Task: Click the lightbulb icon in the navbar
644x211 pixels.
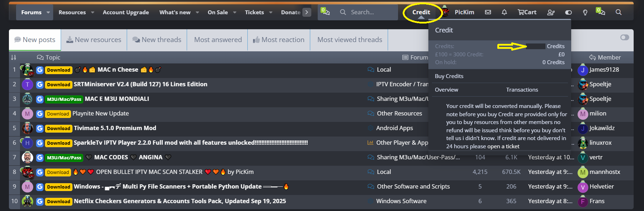Action: tap(585, 12)
